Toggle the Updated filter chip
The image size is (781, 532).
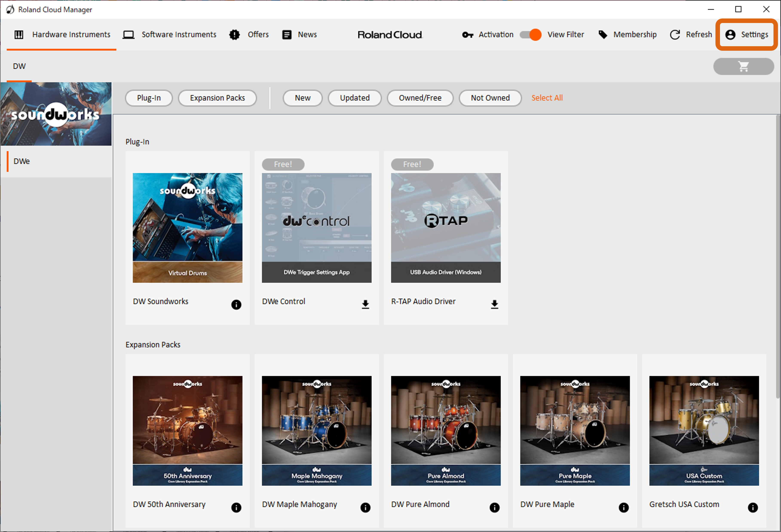point(355,98)
